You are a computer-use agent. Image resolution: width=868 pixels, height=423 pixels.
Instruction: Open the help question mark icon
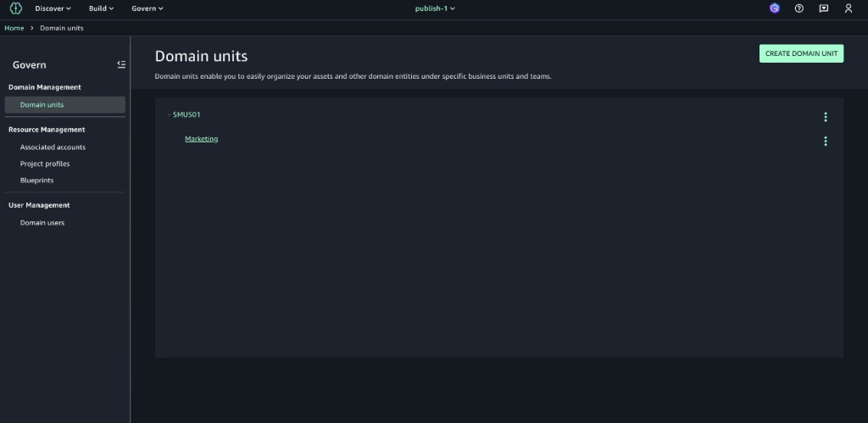tap(798, 8)
